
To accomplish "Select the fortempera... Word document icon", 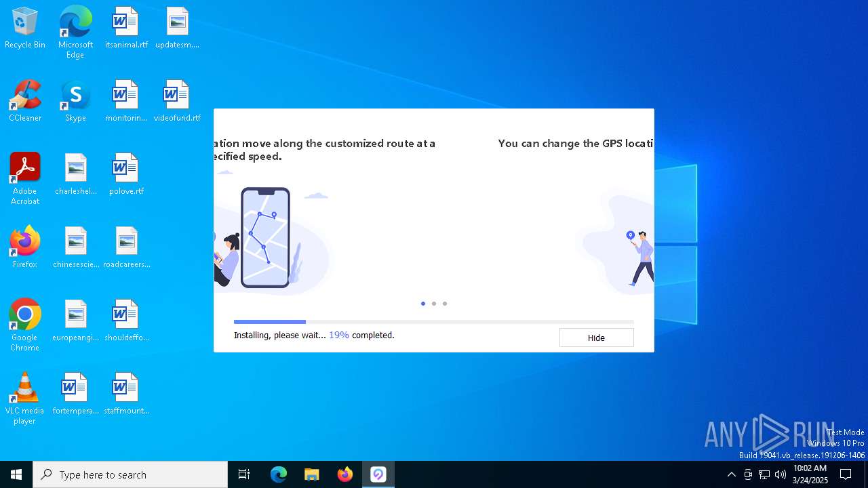I will tap(75, 394).
